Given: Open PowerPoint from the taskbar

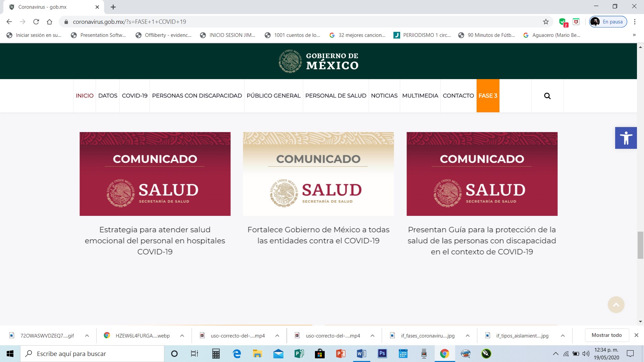Looking at the screenshot, I should [x=340, y=354].
